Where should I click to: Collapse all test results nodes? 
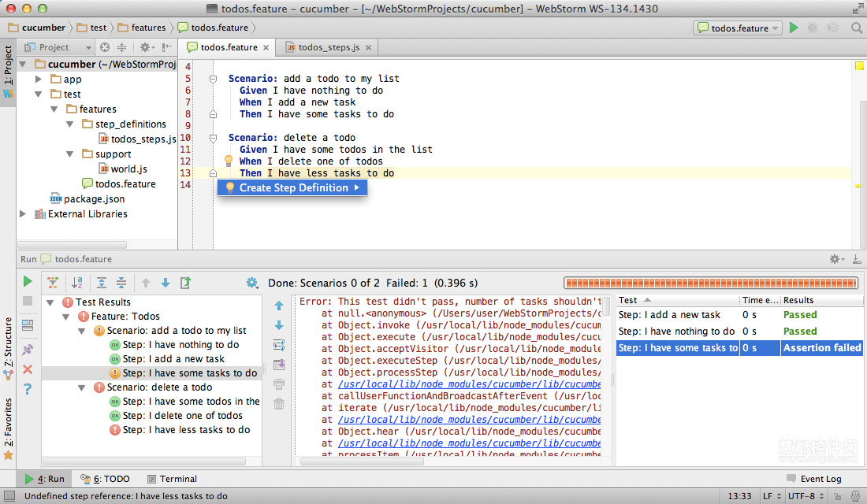click(121, 283)
